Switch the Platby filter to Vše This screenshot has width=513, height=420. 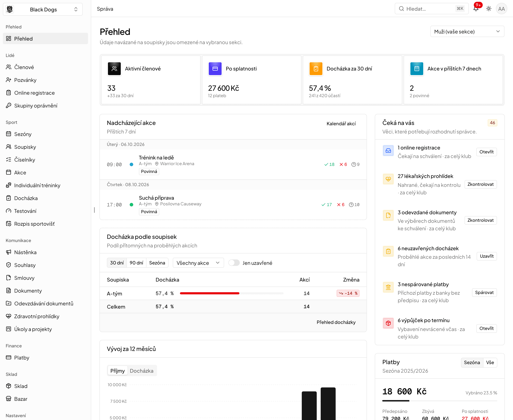pos(490,362)
